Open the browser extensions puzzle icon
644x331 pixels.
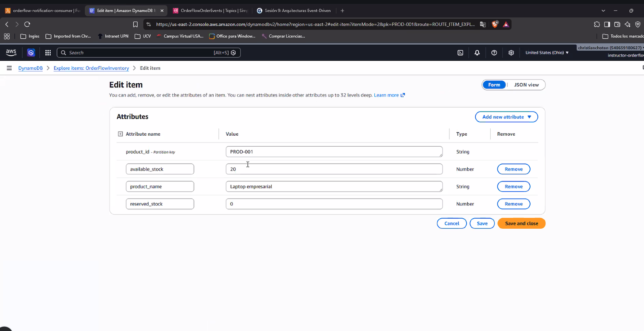(597, 24)
